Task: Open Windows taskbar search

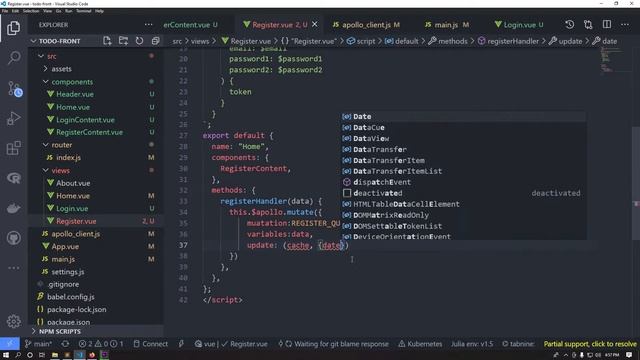Action: (18, 355)
